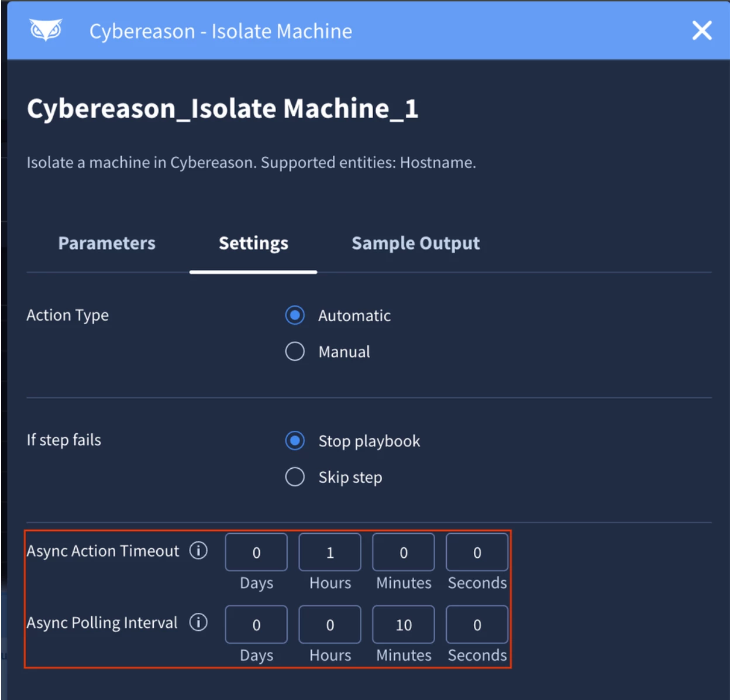The height and width of the screenshot is (700, 730).
Task: Open info icon next to Async Polling Interval
Action: coord(198,622)
